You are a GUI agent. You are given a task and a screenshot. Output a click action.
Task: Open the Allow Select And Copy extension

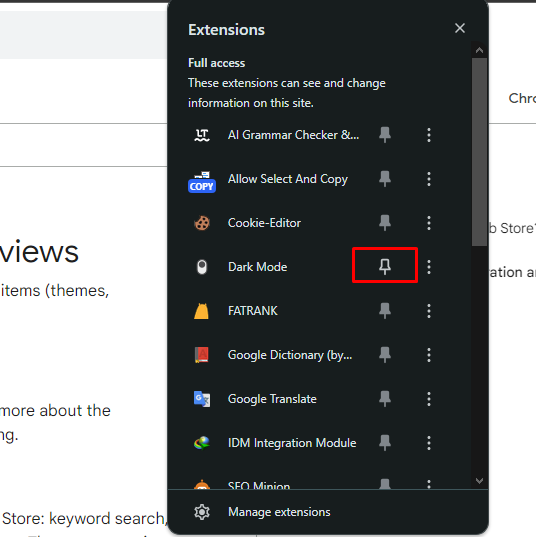(202, 182)
